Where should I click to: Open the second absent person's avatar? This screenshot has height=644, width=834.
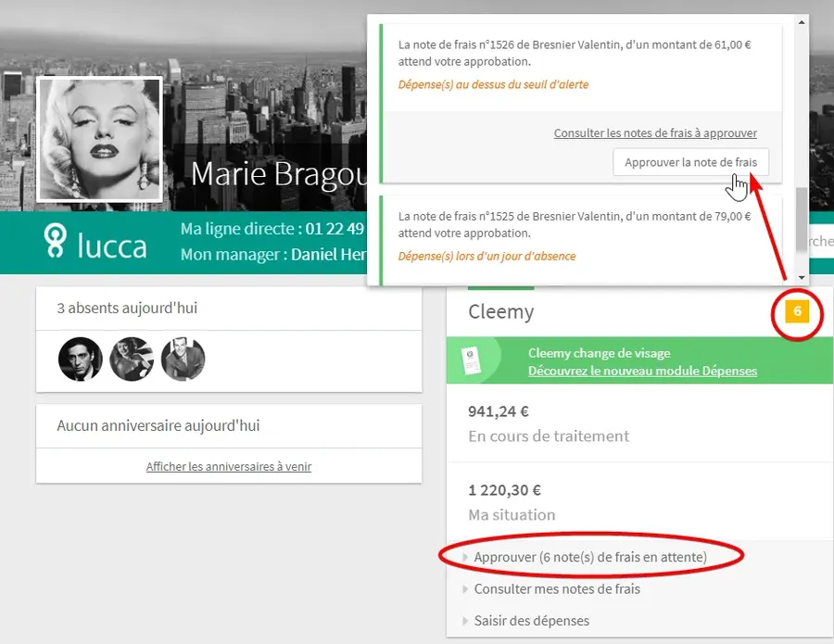click(x=132, y=359)
